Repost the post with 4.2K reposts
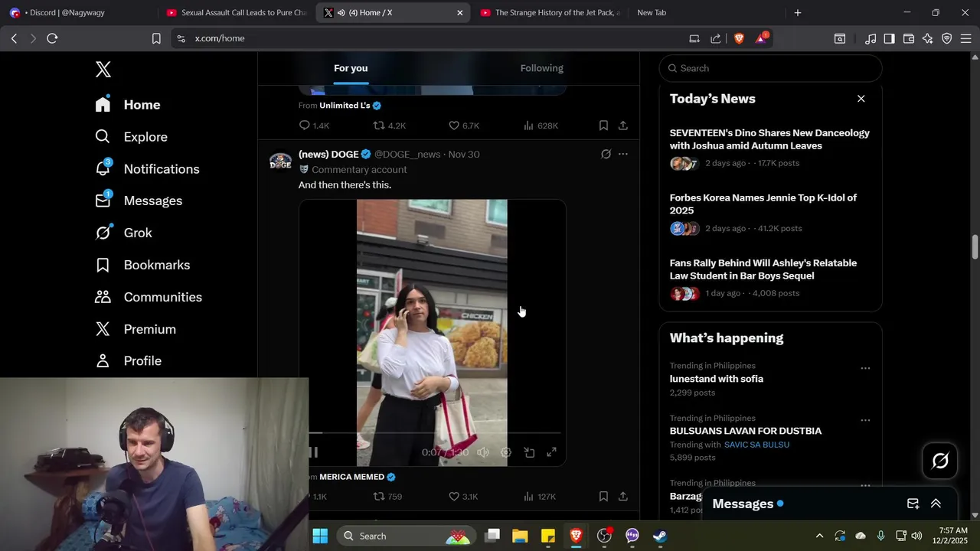 [x=389, y=126]
